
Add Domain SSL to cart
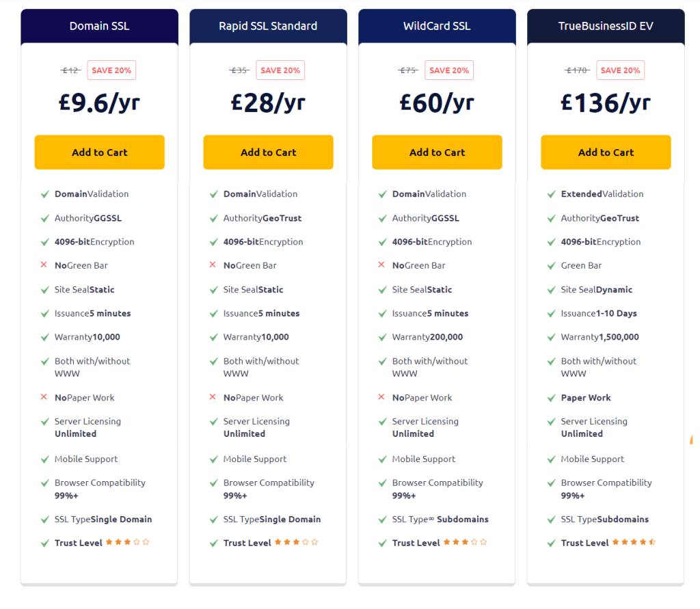pos(100,152)
